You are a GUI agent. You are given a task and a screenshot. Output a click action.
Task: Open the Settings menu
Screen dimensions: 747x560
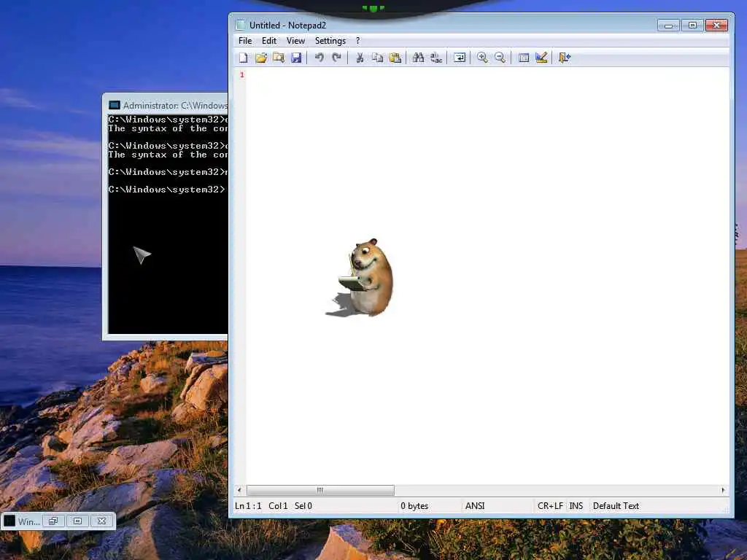(330, 41)
